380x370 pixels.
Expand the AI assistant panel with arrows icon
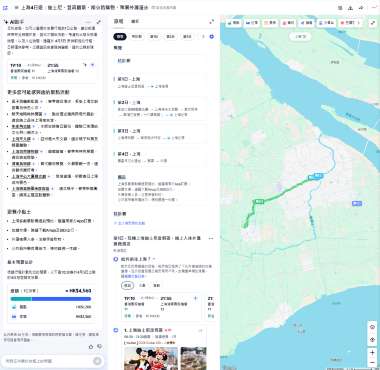(x=99, y=22)
